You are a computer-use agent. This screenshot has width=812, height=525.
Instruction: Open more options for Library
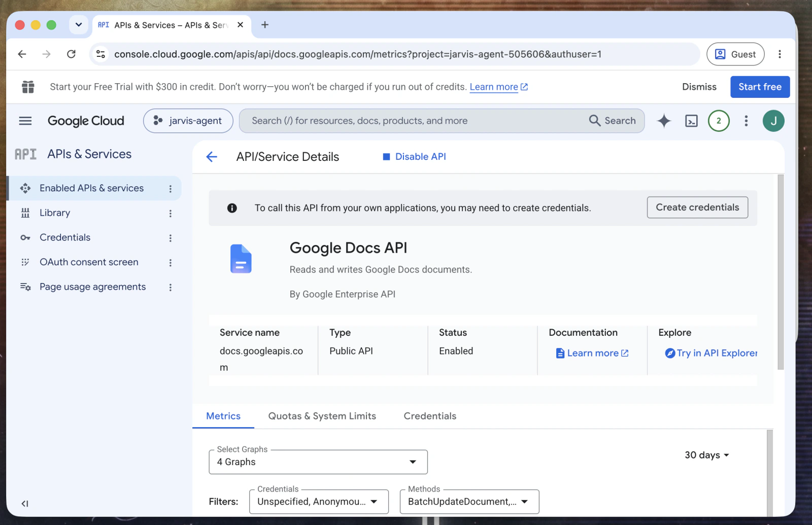pos(171,214)
